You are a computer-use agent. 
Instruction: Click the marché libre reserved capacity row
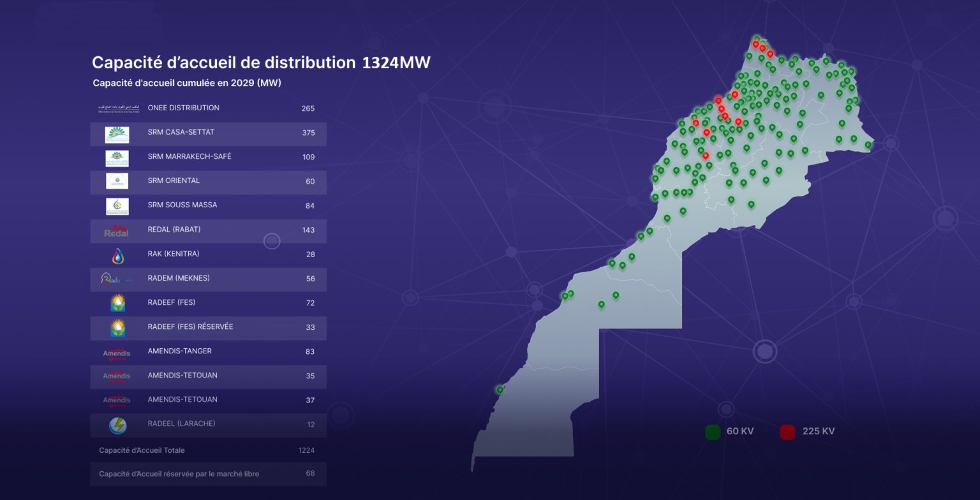click(x=208, y=474)
